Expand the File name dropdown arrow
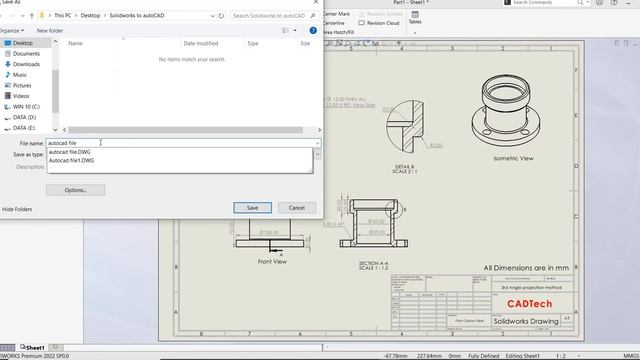Viewport: 640px width, 360px height. click(318, 143)
